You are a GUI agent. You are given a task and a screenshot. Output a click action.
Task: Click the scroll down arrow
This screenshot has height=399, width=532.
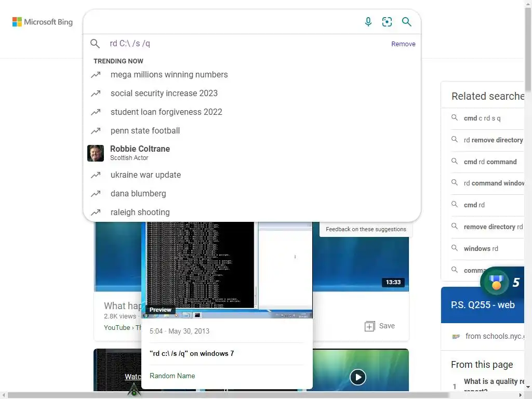[x=528, y=387]
